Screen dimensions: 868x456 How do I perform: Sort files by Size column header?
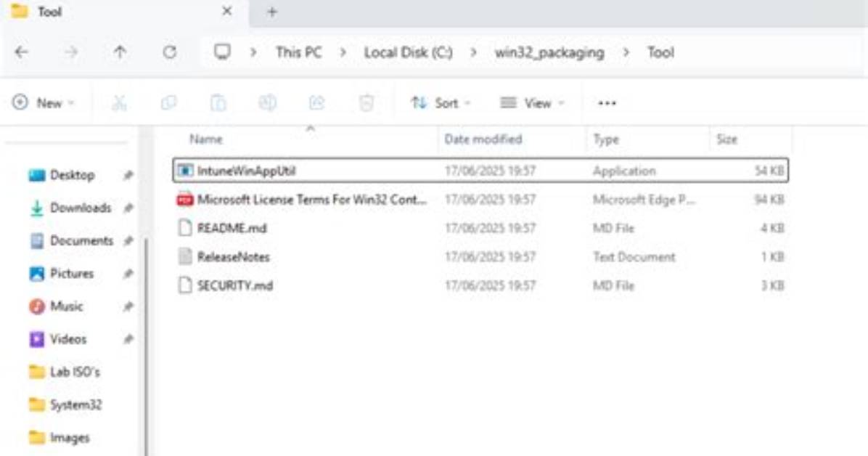coord(726,139)
